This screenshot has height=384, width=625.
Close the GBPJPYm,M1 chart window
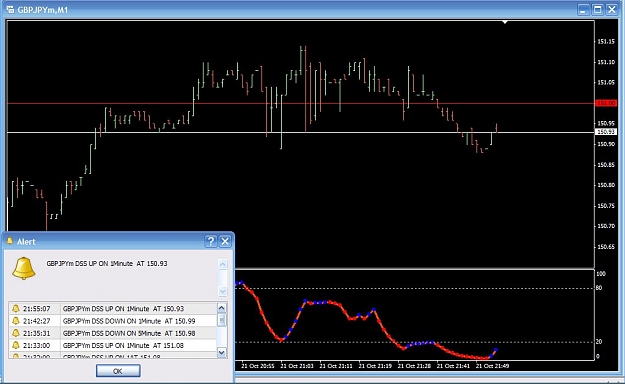[x=611, y=10]
